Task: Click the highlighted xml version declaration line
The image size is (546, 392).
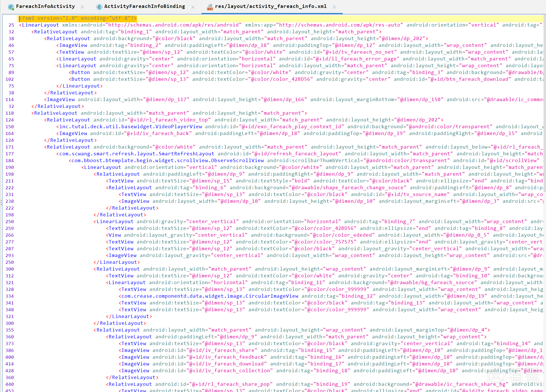Action: (78, 18)
